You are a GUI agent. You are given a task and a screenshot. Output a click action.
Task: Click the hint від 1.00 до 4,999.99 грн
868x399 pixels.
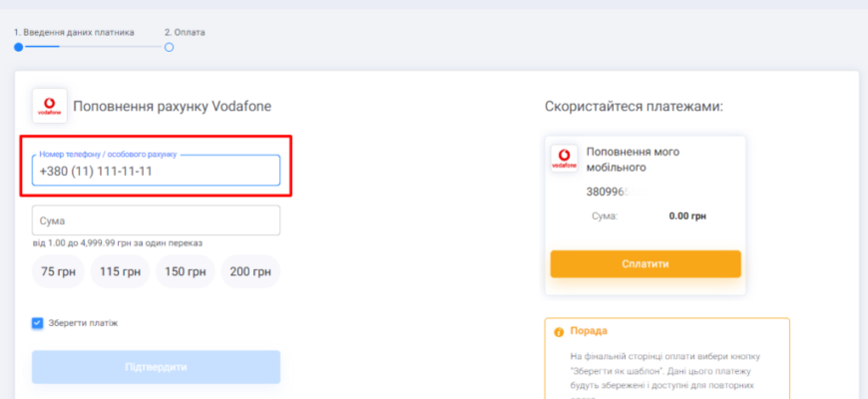pyautogui.click(x=118, y=243)
